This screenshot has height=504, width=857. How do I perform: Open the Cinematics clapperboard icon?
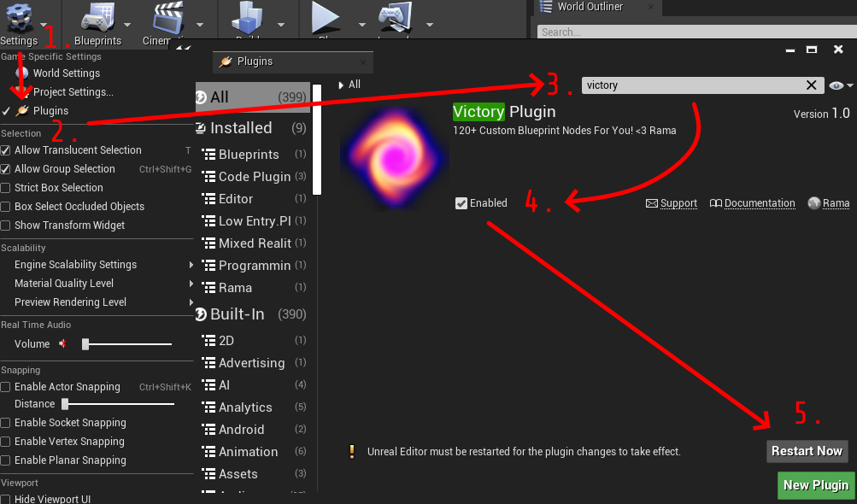coord(168,19)
